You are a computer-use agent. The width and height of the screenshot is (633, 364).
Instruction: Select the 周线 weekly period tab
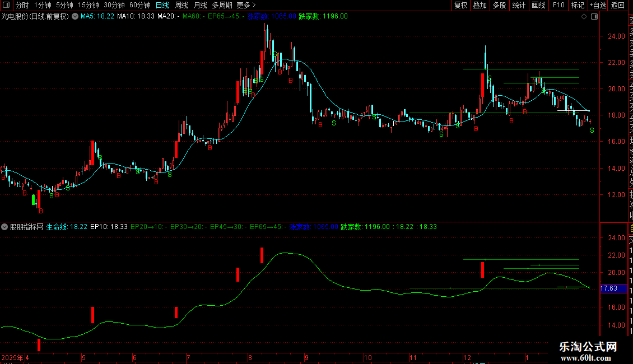pos(181,5)
